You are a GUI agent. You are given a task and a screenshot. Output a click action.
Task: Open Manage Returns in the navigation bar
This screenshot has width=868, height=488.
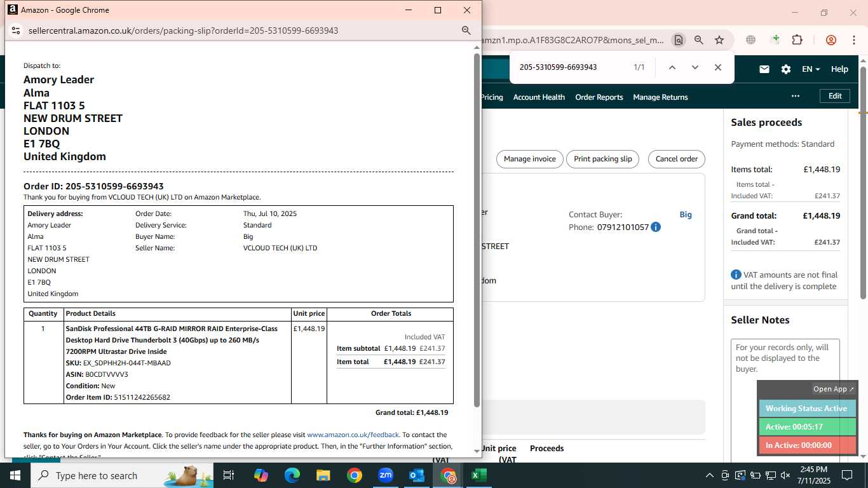point(661,97)
